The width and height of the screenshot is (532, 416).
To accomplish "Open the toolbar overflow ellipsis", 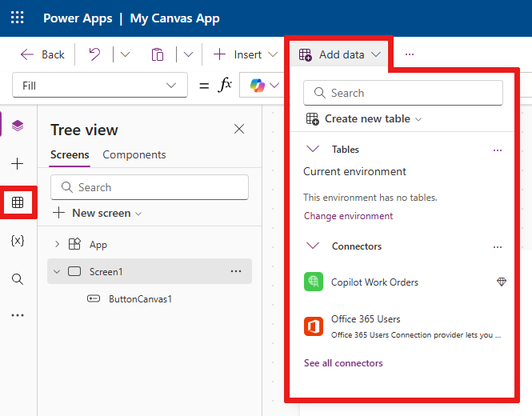I will 410,54.
